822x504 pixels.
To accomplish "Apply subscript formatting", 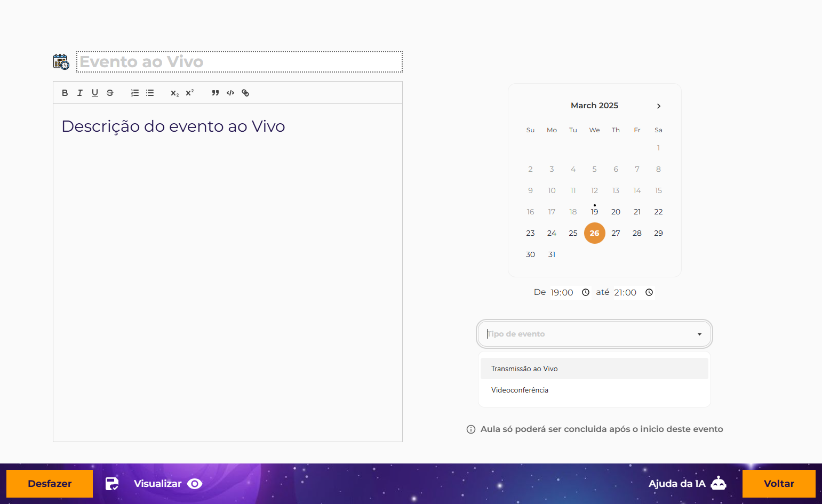I will 175,93.
